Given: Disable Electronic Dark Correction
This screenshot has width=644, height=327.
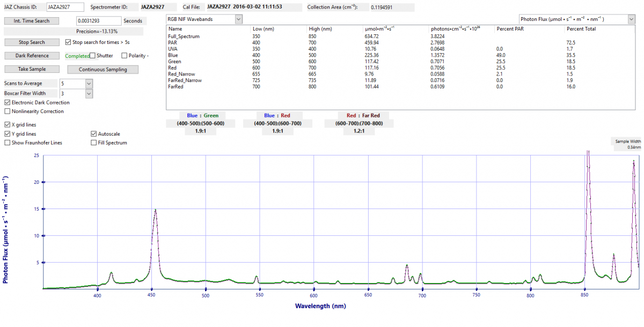Looking at the screenshot, I should click(x=8, y=102).
